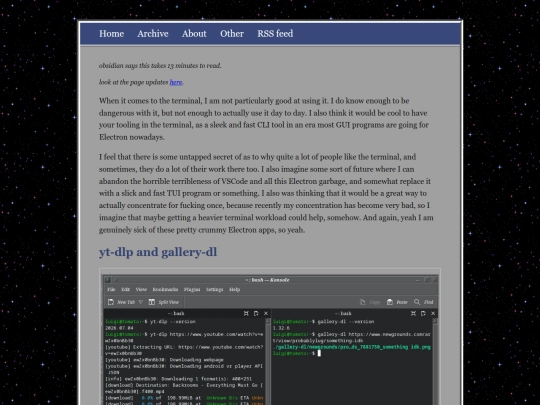Select the Other navigation link

click(232, 34)
